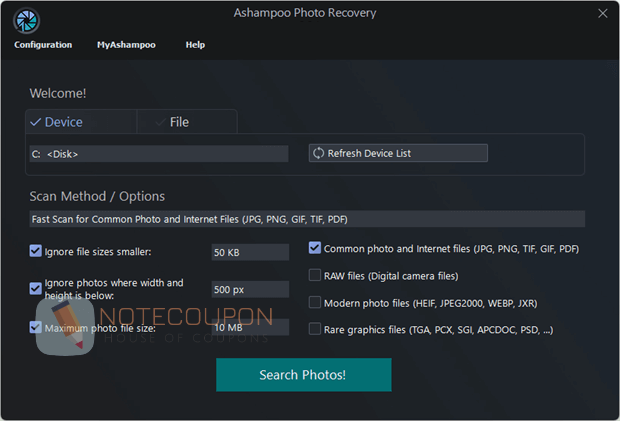Open the C: <Disk> device dropdown
620x421 pixels.
pos(159,154)
